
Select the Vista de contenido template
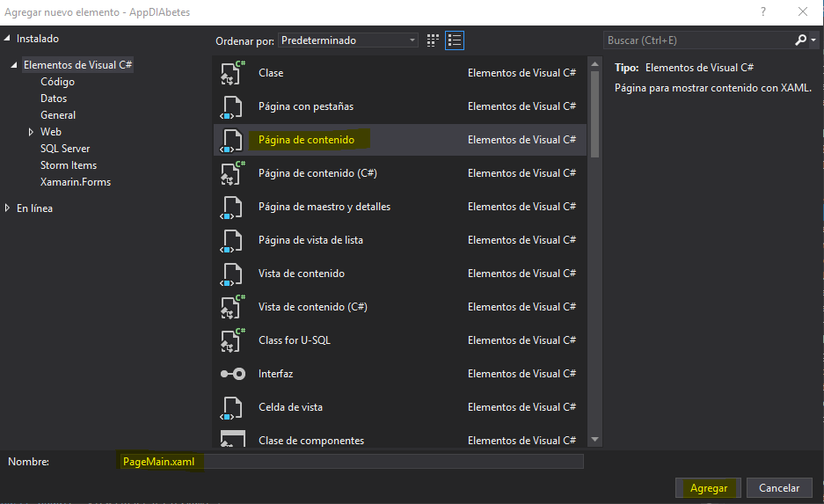pyautogui.click(x=302, y=274)
